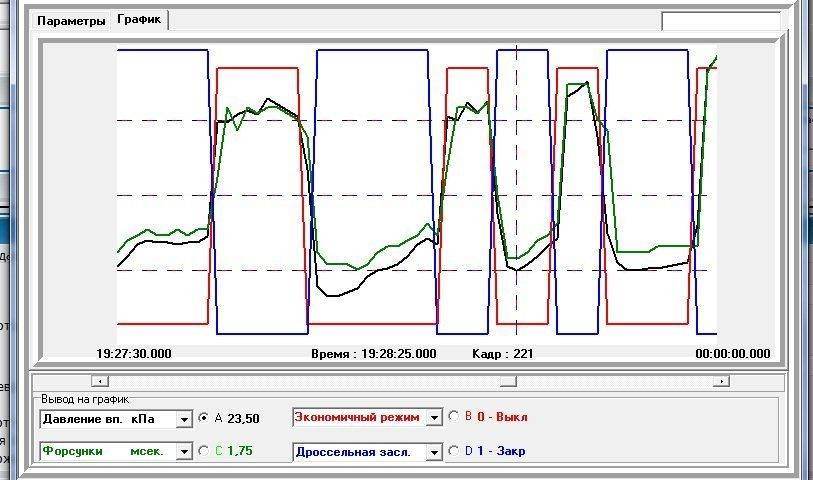The image size is (813, 480).
Task: Expand the Давление вп. кПа dropdown
Action: click(184, 421)
